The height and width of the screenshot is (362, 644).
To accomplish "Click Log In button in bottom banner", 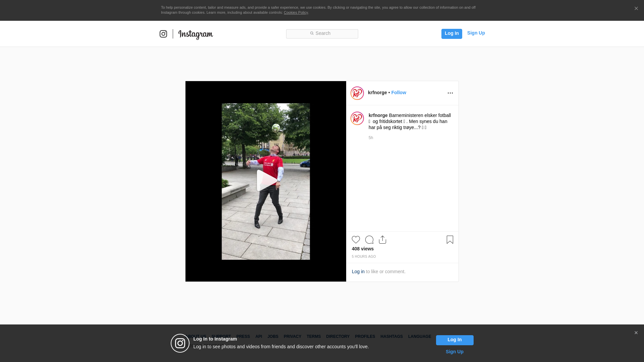I will pos(454,340).
